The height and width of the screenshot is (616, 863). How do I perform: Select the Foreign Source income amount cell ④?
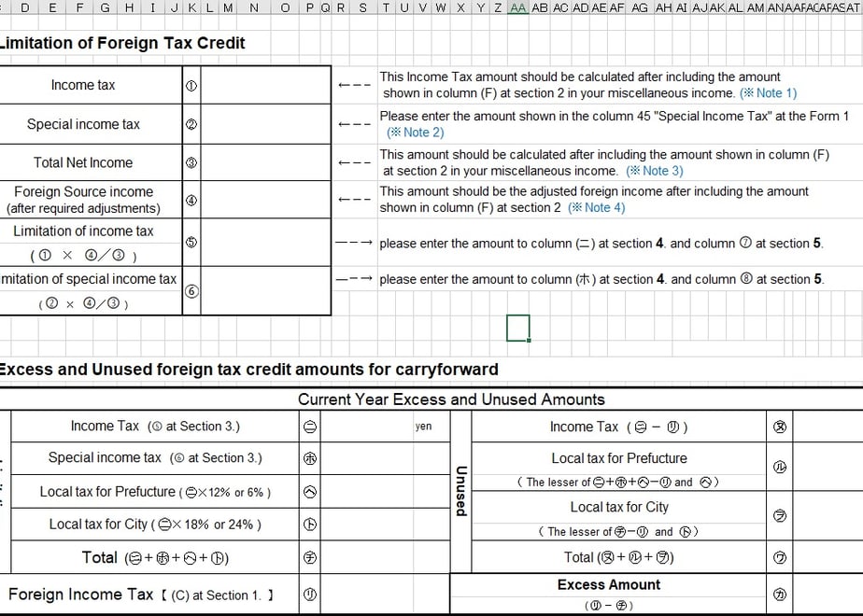[x=266, y=200]
